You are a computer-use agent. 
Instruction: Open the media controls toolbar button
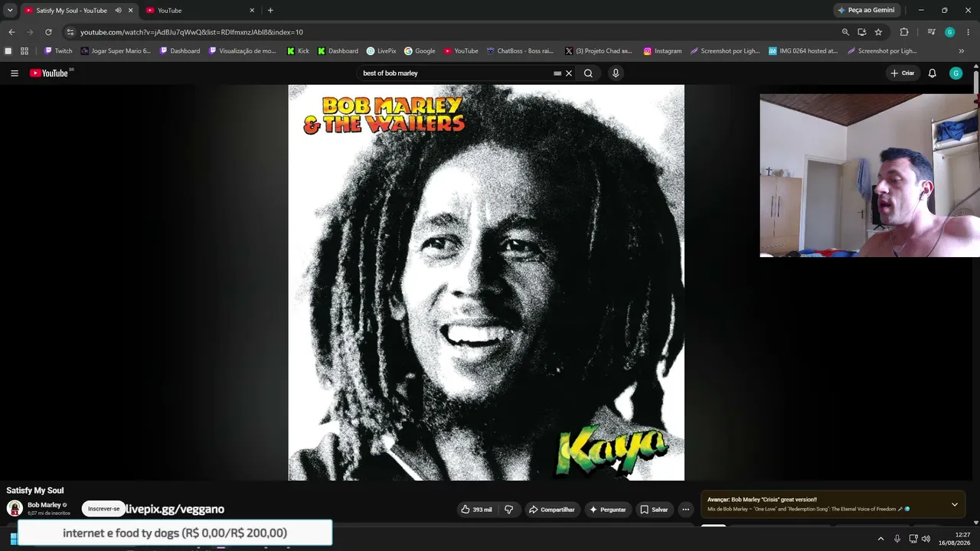click(x=931, y=32)
